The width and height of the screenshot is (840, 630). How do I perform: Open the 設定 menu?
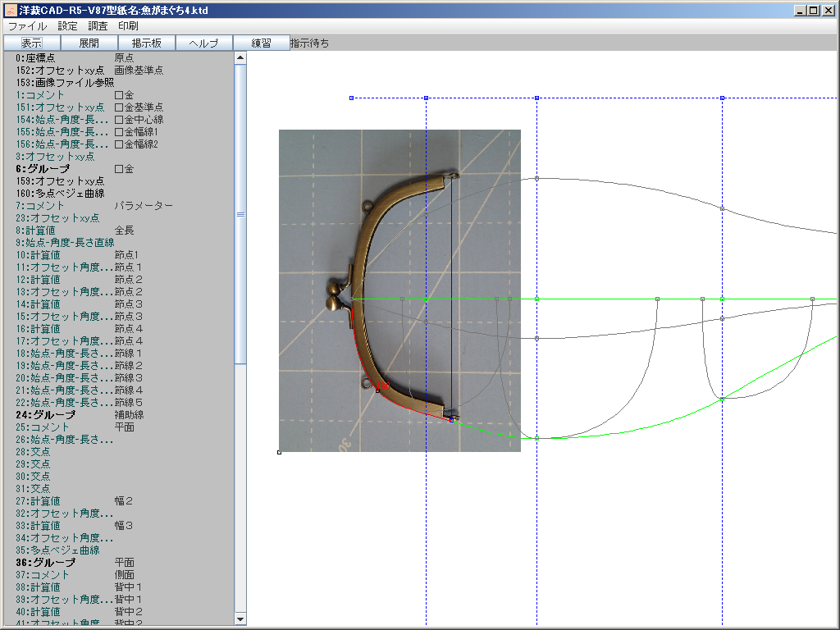click(x=67, y=25)
